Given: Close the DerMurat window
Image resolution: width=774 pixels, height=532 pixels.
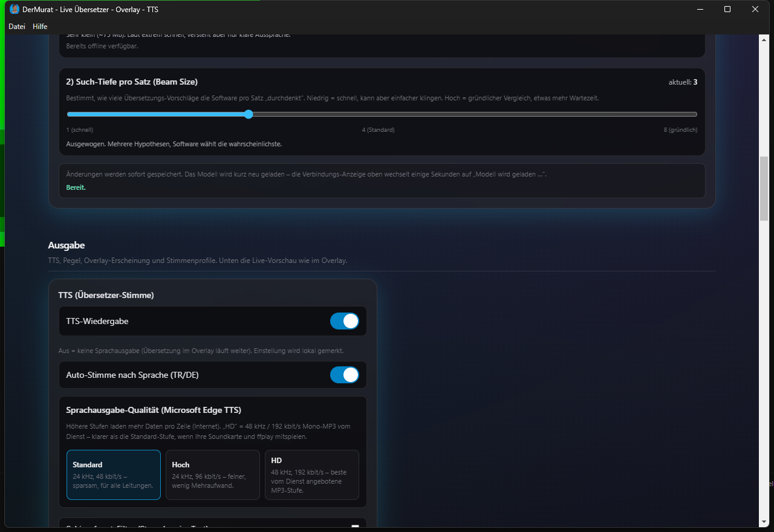Looking at the screenshot, I should [755, 9].
